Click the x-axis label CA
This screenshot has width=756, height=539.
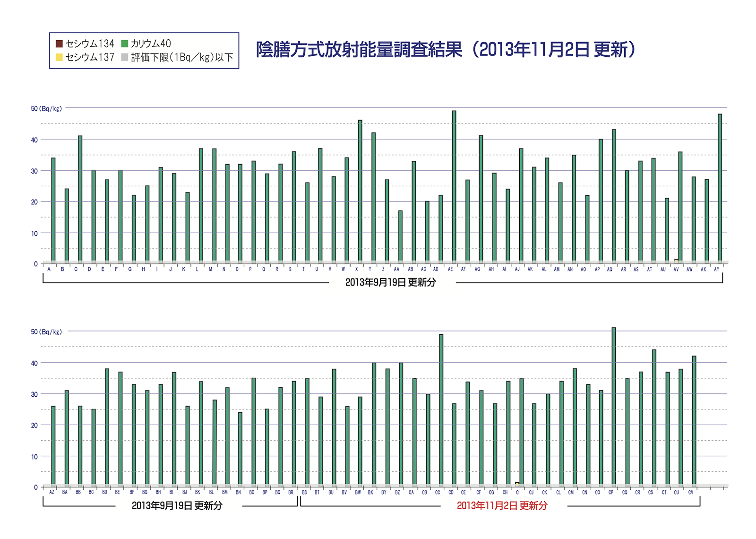pos(411,492)
